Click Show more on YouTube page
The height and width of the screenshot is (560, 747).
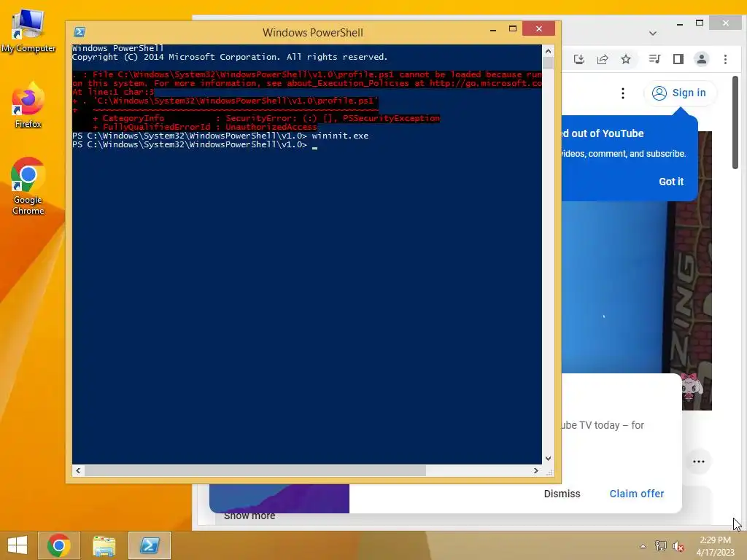tap(249, 516)
